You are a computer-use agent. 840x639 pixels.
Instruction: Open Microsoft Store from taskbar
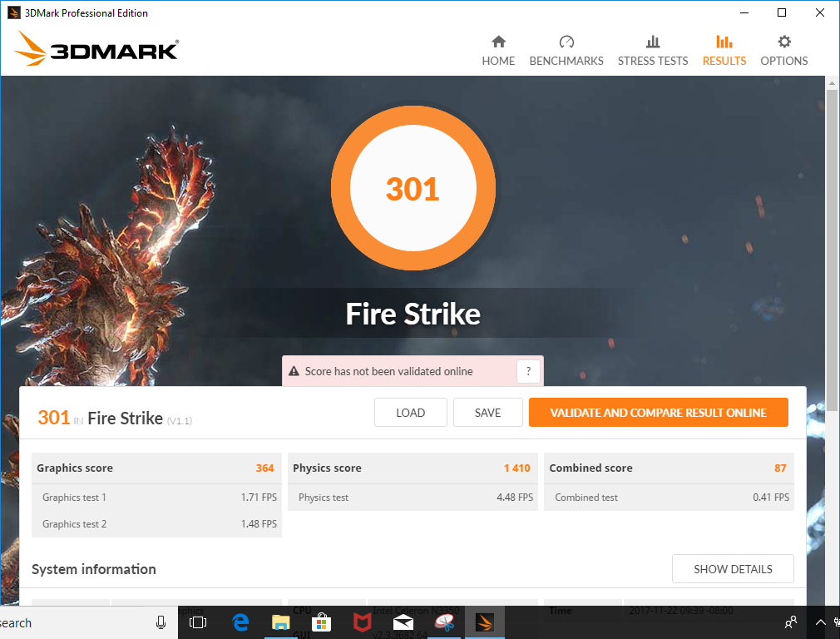click(x=321, y=622)
